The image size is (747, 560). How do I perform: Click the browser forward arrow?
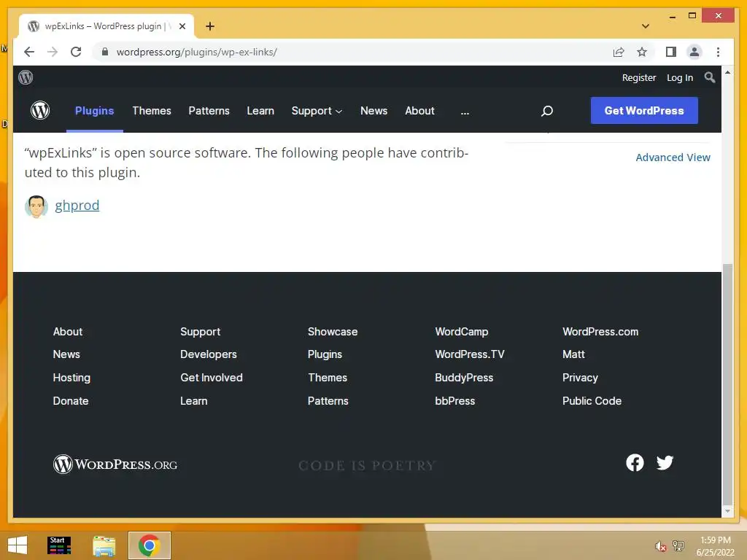pyautogui.click(x=53, y=52)
